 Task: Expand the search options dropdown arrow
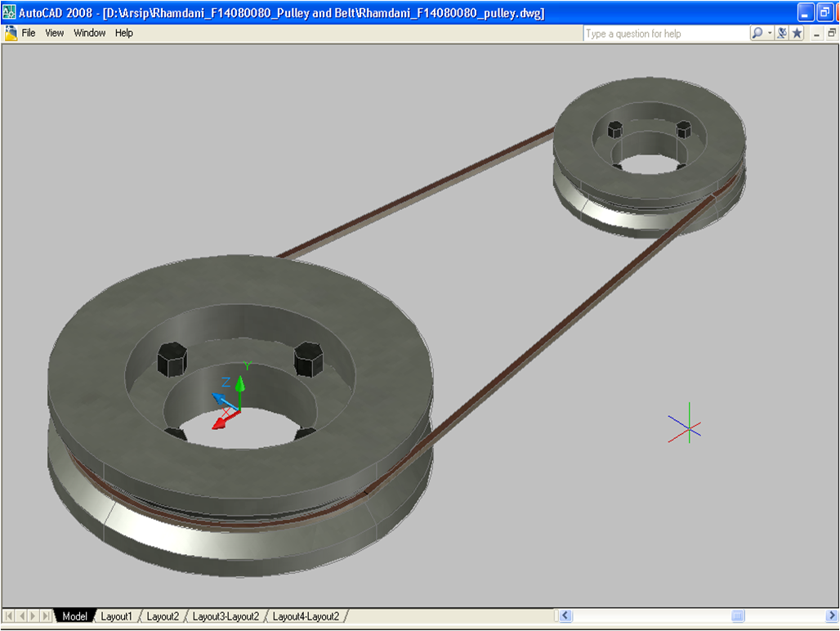(x=770, y=34)
